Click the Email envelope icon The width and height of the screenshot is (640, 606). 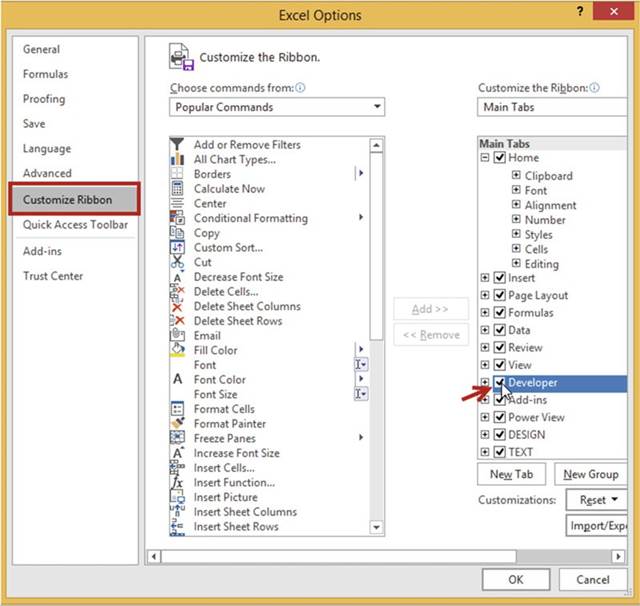pos(177,335)
